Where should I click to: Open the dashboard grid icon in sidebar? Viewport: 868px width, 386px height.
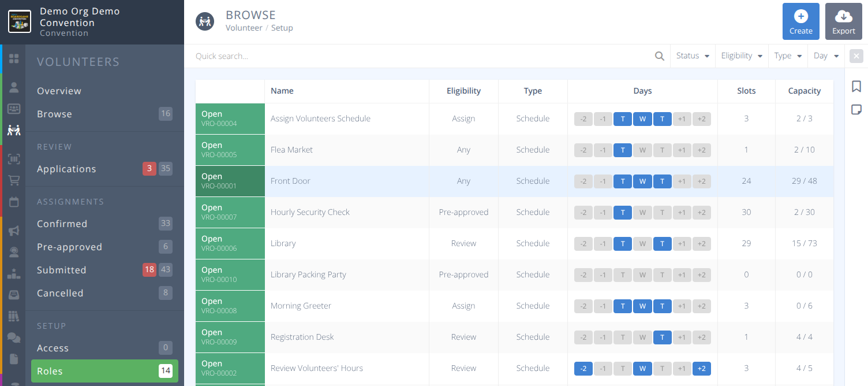point(14,59)
